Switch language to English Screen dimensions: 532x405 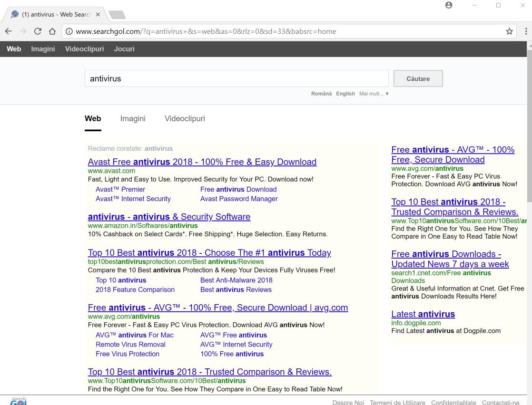click(x=345, y=94)
